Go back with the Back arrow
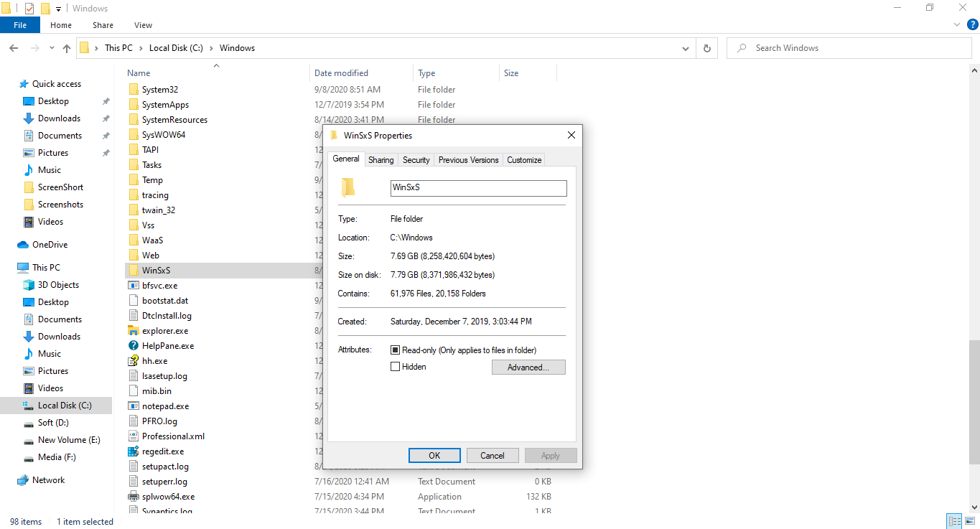The width and height of the screenshot is (980, 529). click(x=14, y=48)
